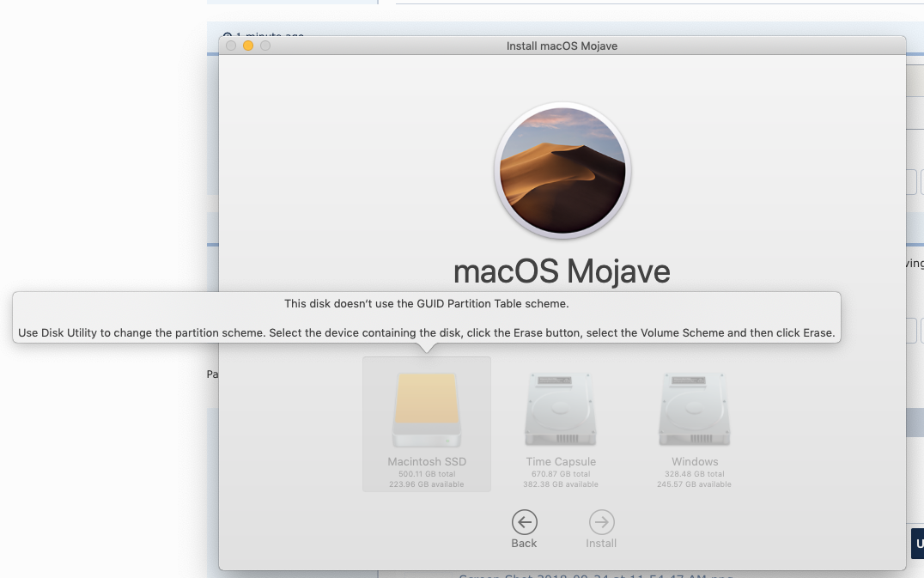The image size is (924, 578).
Task: Click '328.48 GB total' under Windows
Action: (694, 474)
